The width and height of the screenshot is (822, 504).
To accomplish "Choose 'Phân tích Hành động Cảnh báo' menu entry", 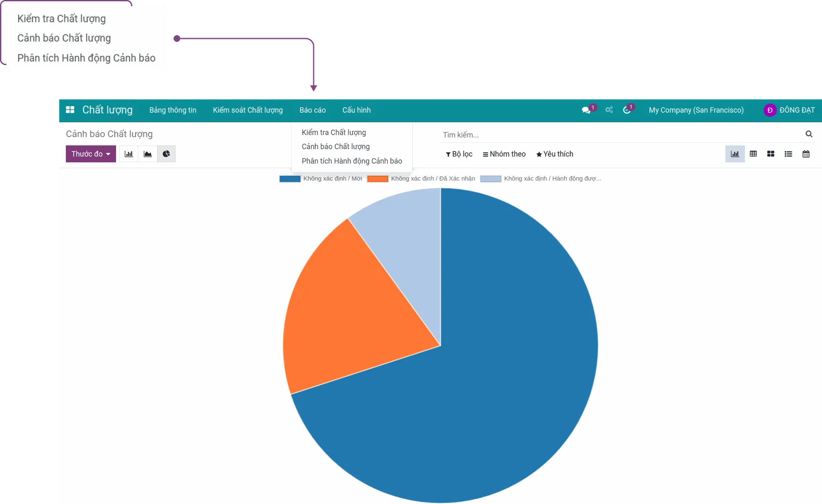I will pyautogui.click(x=351, y=161).
